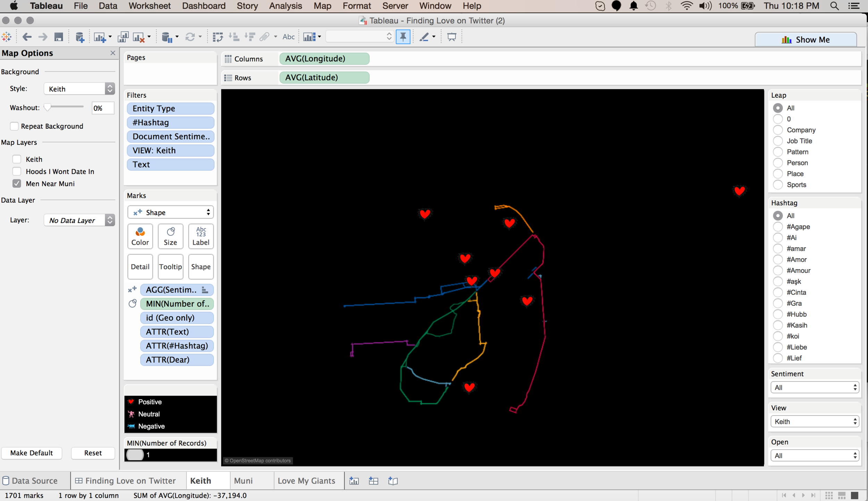Click the paperclip group members icon
This screenshot has width=868, height=501.
pyautogui.click(x=265, y=37)
